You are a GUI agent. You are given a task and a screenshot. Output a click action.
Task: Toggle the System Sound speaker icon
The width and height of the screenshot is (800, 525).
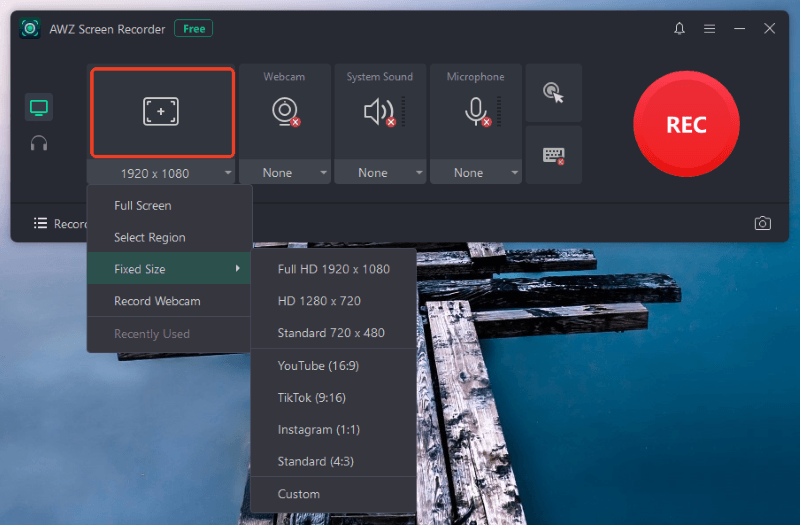click(380, 112)
